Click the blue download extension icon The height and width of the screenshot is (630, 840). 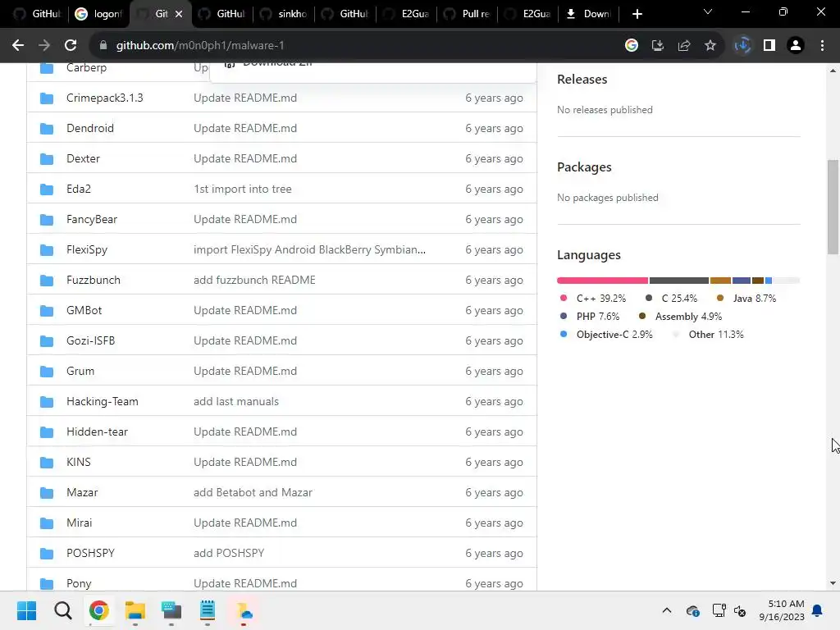click(742, 46)
